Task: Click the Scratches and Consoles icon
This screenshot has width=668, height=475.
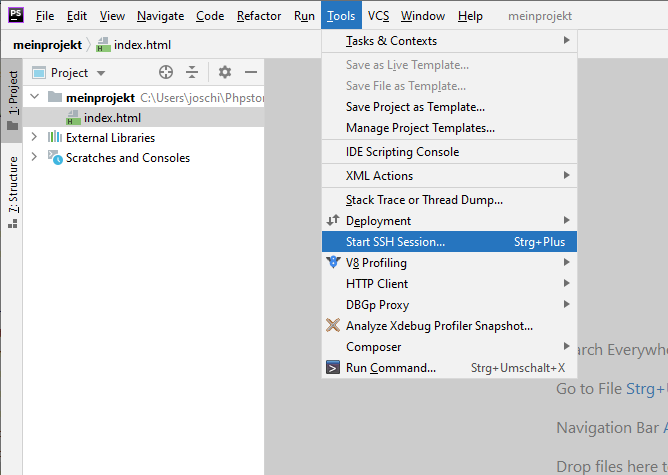Action: [x=56, y=158]
